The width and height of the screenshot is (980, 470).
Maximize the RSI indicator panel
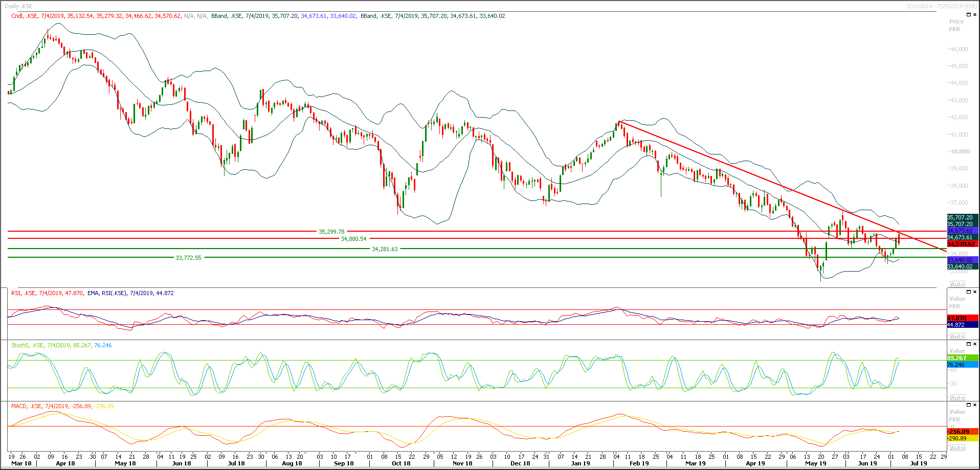point(969,292)
